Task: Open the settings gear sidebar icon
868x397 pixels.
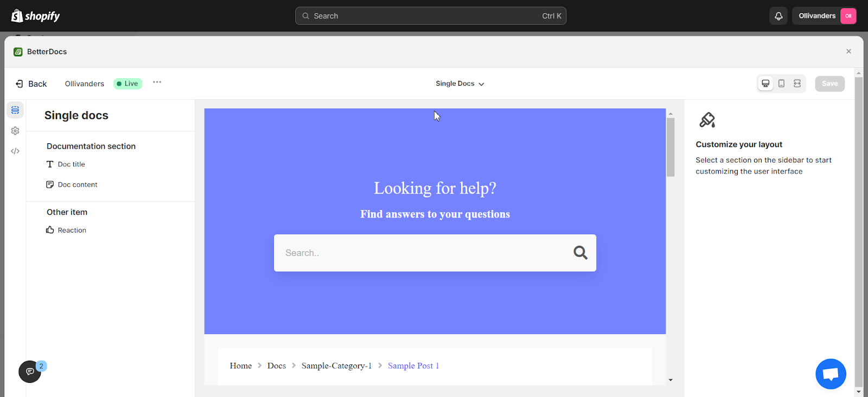Action: (15, 131)
